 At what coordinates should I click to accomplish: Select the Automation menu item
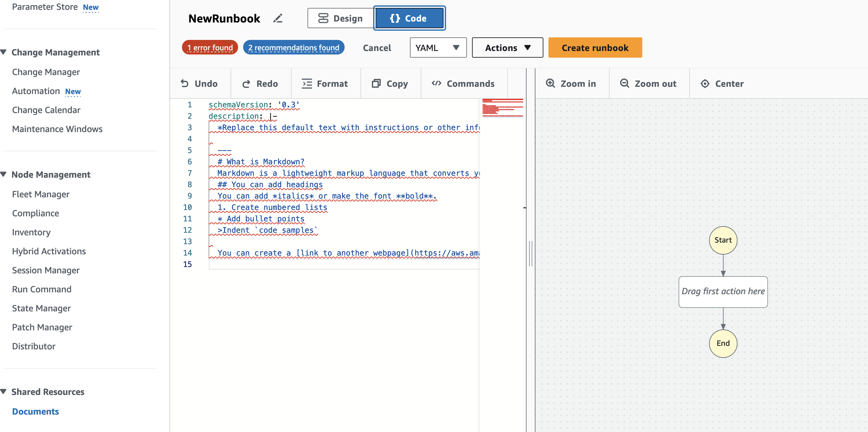point(36,90)
